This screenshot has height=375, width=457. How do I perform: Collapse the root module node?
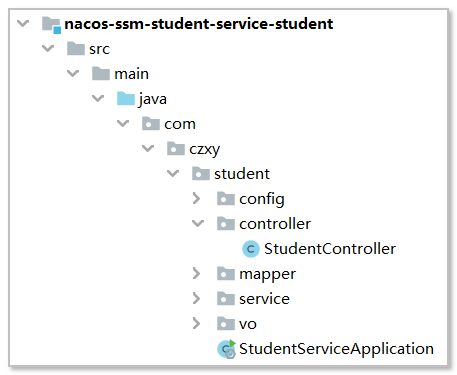pyautogui.click(x=23, y=24)
